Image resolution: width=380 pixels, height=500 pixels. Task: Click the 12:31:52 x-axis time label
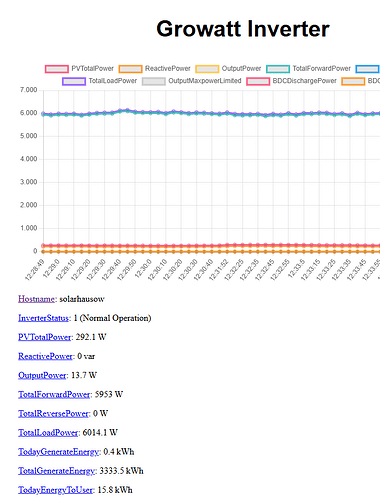219,270
